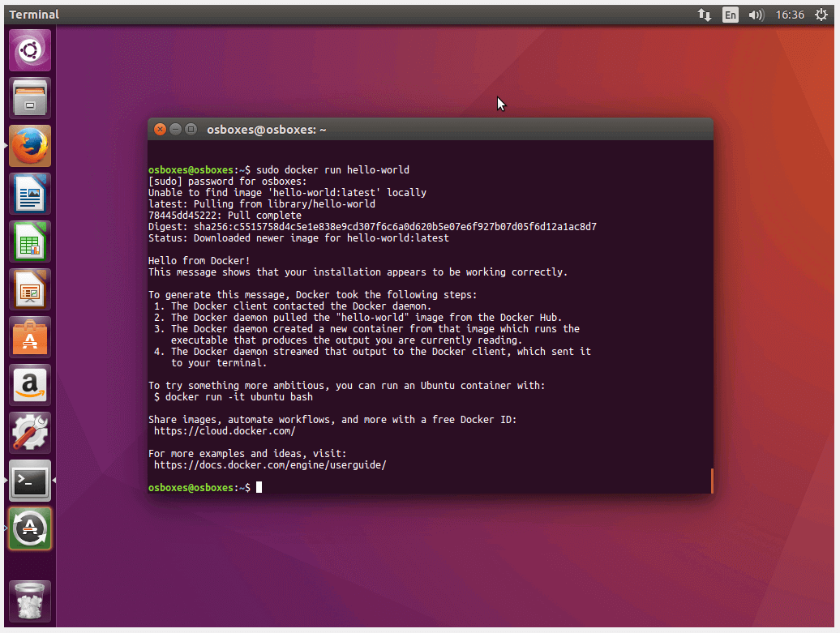
Task: Click the Terminal label in the menu bar
Action: pyautogui.click(x=33, y=14)
